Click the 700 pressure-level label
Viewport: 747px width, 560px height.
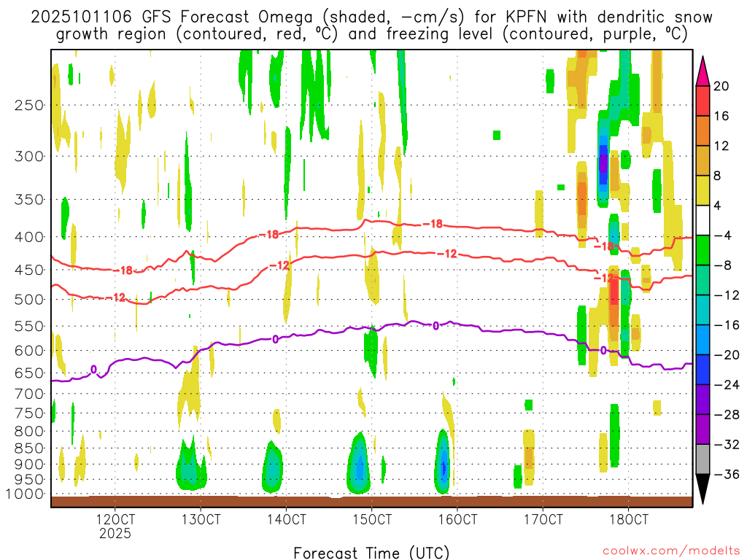click(x=29, y=394)
